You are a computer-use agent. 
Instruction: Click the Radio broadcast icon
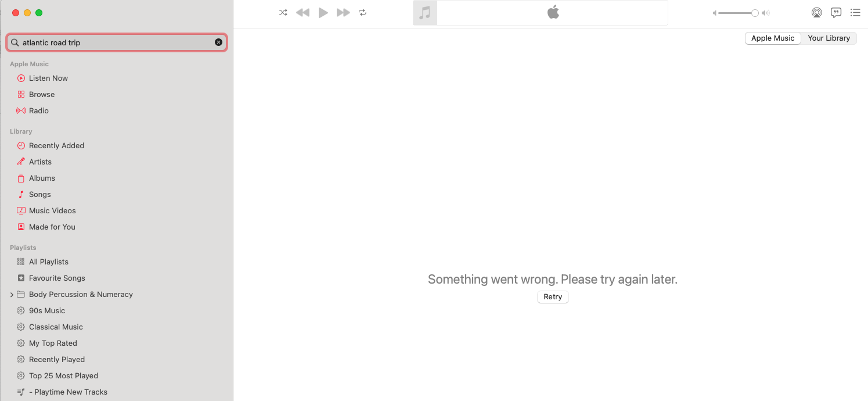[21, 111]
